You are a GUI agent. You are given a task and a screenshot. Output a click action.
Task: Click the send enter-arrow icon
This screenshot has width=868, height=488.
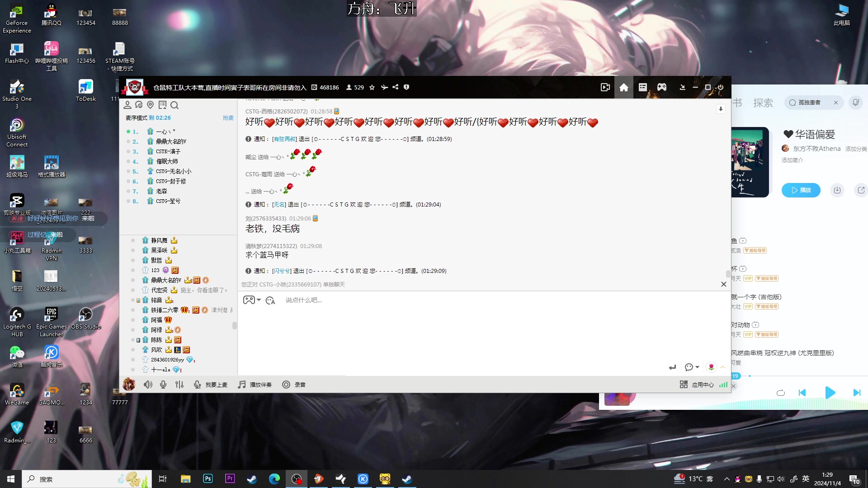(x=672, y=367)
